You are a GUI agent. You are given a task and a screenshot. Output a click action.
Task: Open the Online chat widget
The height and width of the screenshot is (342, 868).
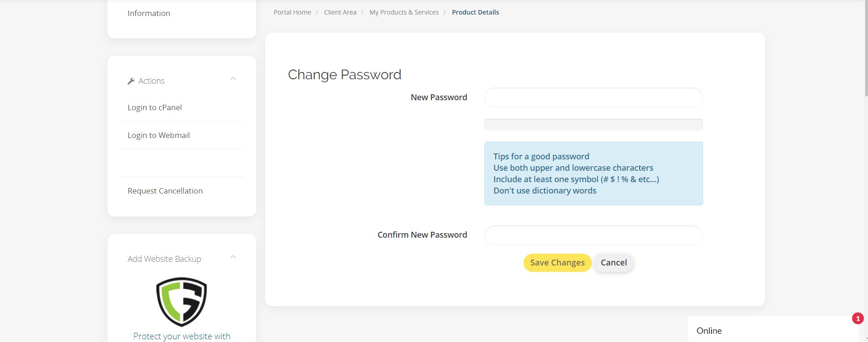[773, 331]
